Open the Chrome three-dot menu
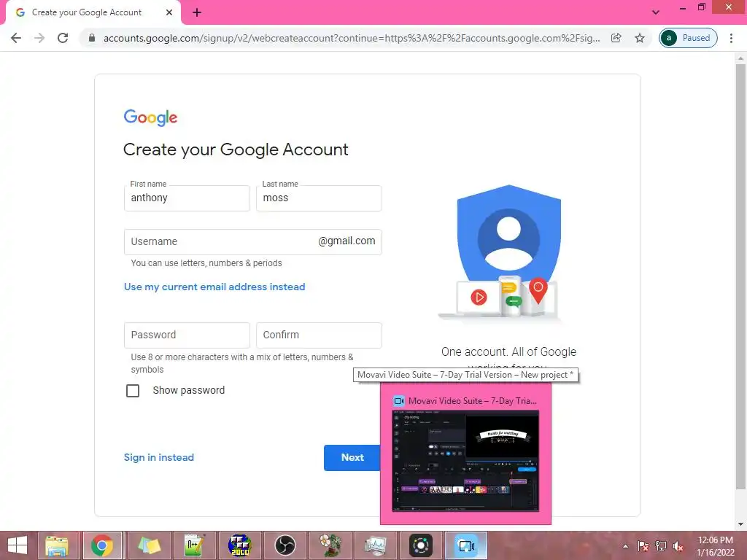 [x=731, y=38]
